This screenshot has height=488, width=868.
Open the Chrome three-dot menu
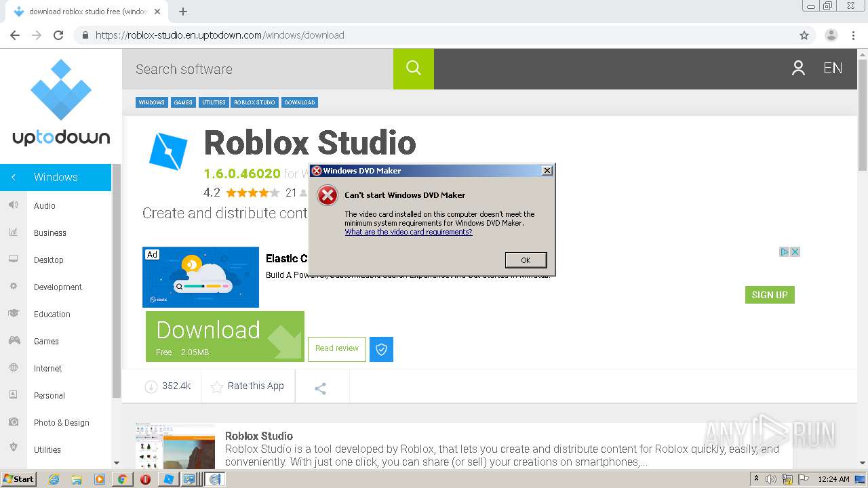click(853, 35)
